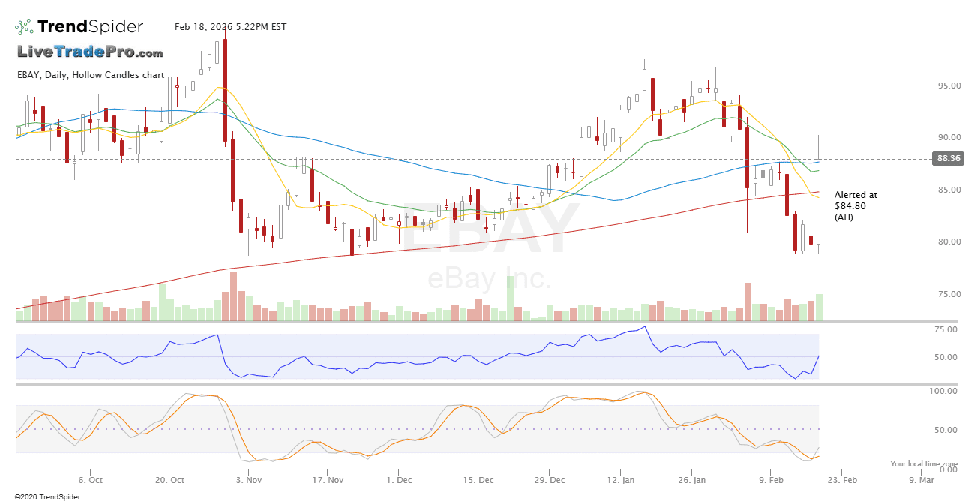Viewport: 980px width, 504px height.
Task: Click the 80.00 price axis label
Action: click(948, 241)
